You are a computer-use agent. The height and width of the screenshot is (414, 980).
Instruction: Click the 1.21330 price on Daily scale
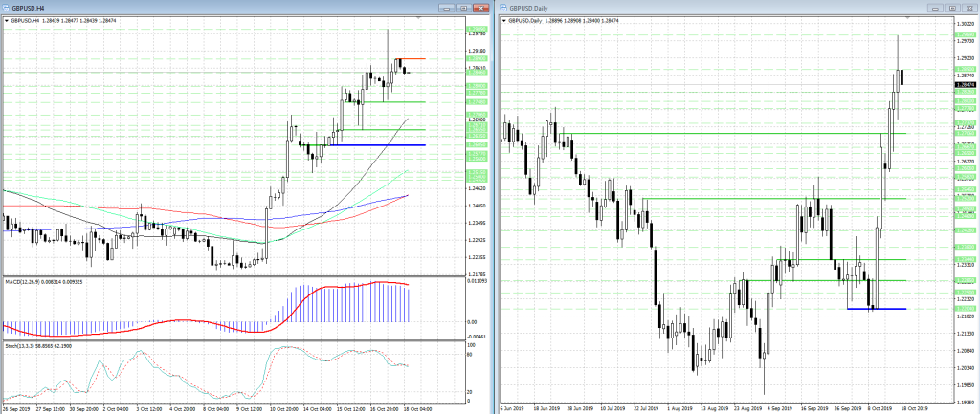click(966, 334)
